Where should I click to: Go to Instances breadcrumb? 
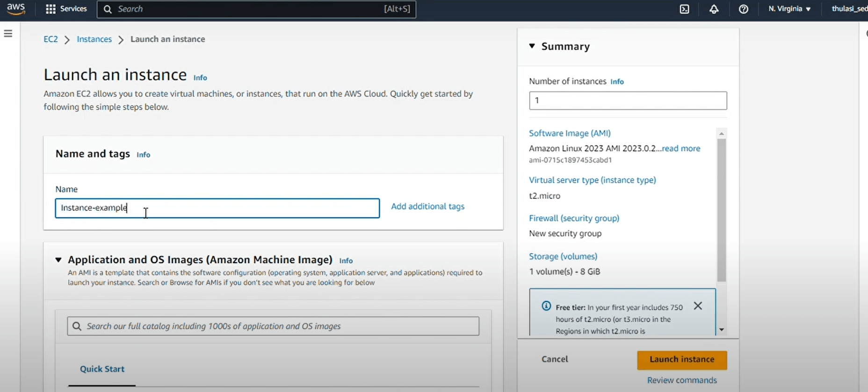[94, 39]
